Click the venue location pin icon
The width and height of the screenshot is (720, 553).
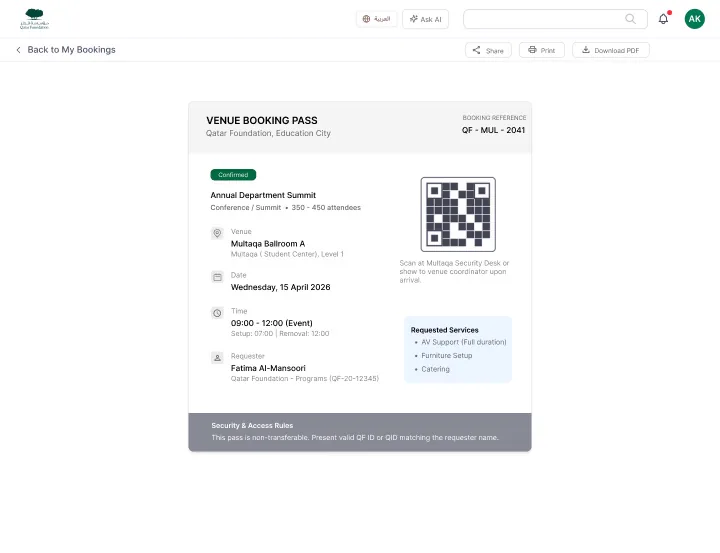[217, 233]
